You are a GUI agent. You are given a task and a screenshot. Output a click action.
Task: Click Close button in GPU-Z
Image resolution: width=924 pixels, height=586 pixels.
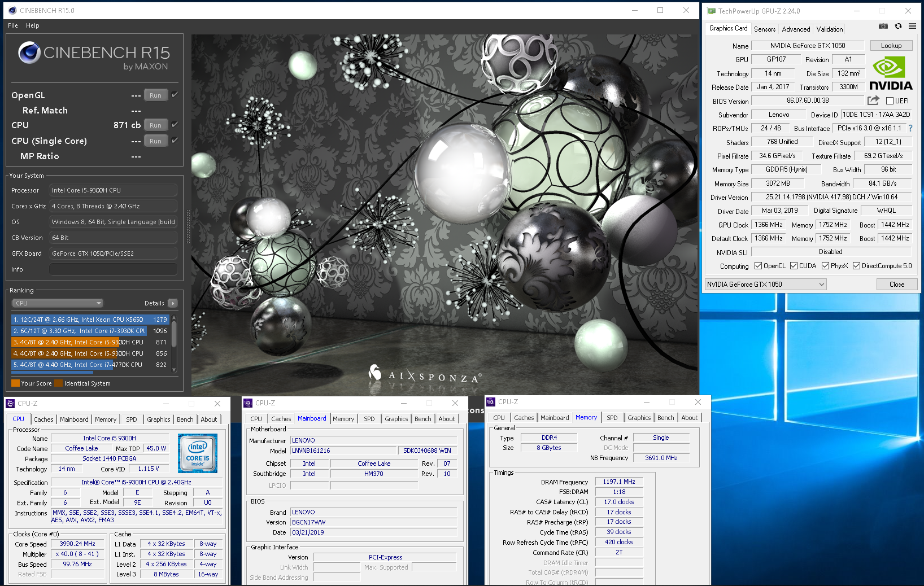point(896,285)
